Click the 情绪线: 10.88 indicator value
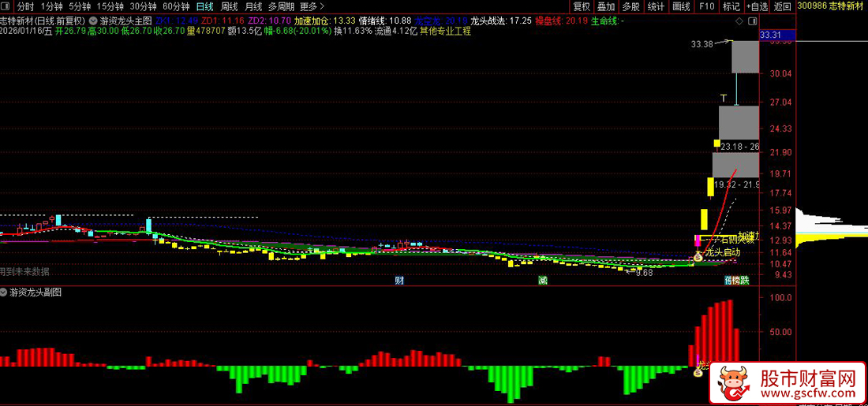This screenshot has width=868, height=406. pos(385,20)
